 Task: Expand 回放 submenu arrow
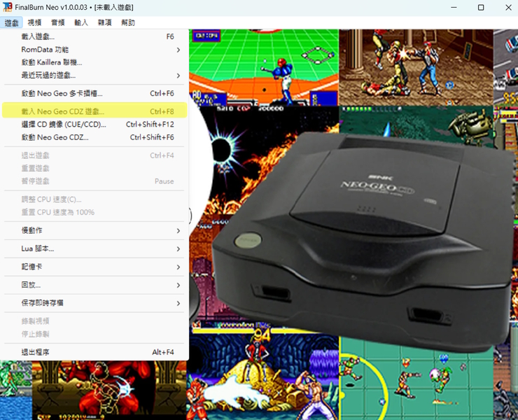click(178, 285)
